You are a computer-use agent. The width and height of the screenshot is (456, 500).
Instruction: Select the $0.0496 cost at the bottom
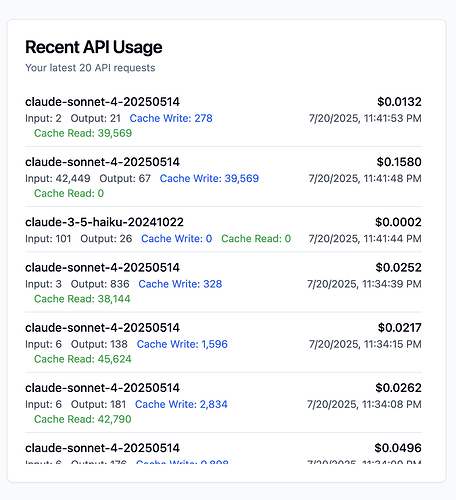point(398,448)
